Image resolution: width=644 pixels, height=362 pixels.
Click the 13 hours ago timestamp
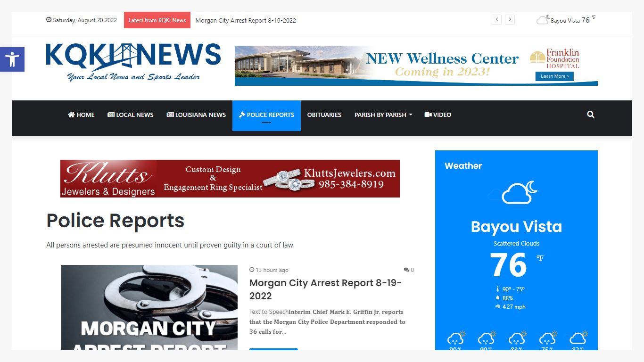coord(272,270)
